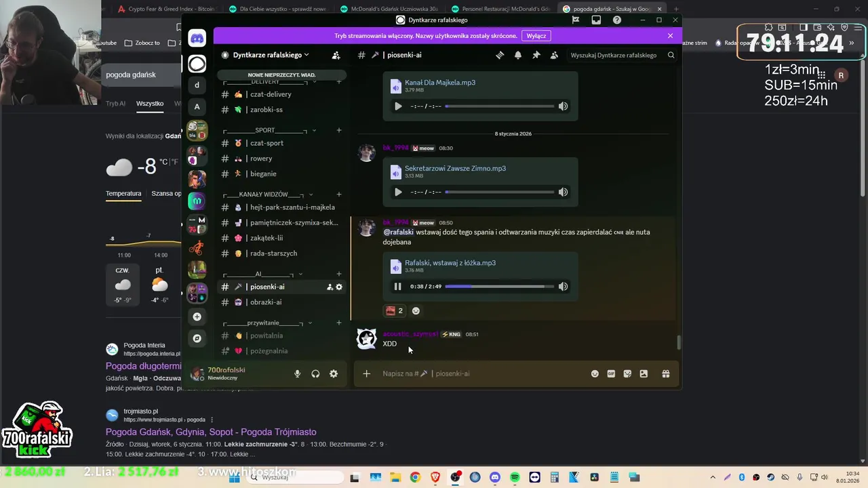Add a server with the plus icon

click(197, 317)
